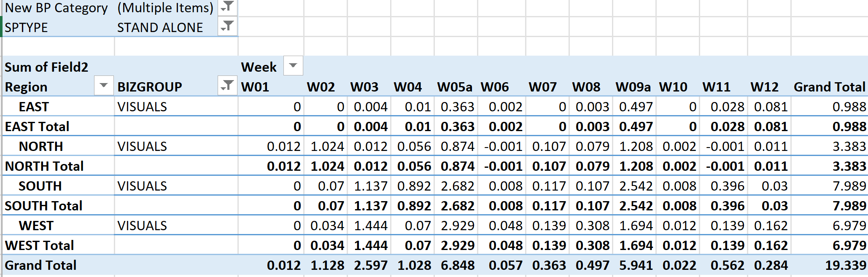Select the EAST Total row label
868x277 pixels.
click(37, 126)
